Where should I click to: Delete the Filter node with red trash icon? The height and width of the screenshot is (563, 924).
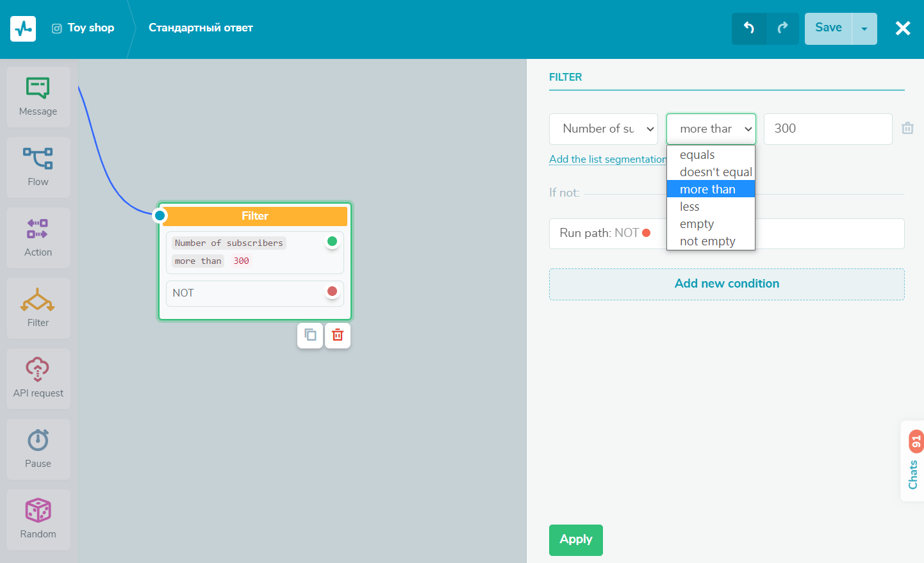click(x=338, y=335)
